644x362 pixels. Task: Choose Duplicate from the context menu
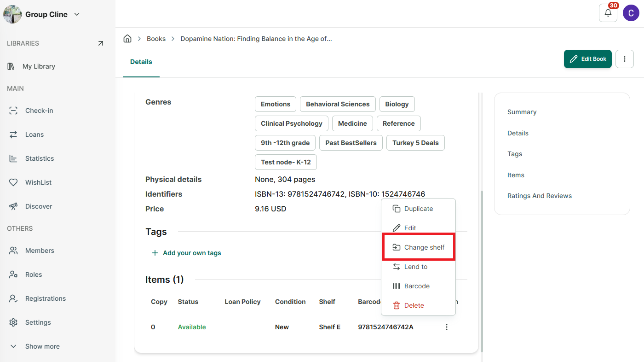(418, 209)
